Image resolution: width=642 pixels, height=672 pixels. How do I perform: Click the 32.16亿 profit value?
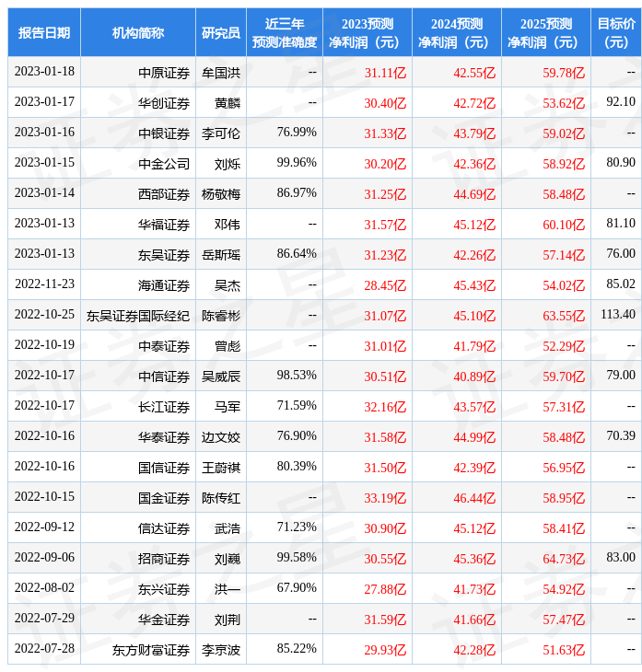385,408
